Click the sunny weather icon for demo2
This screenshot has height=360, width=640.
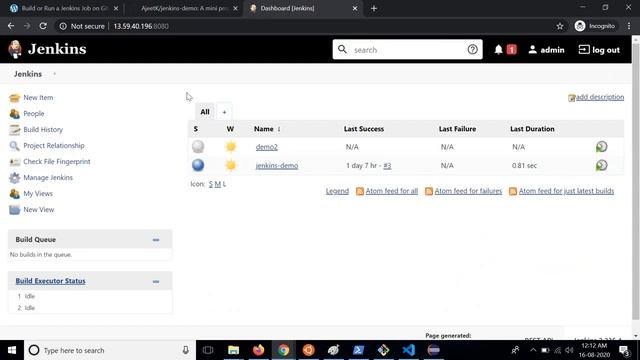(x=231, y=147)
